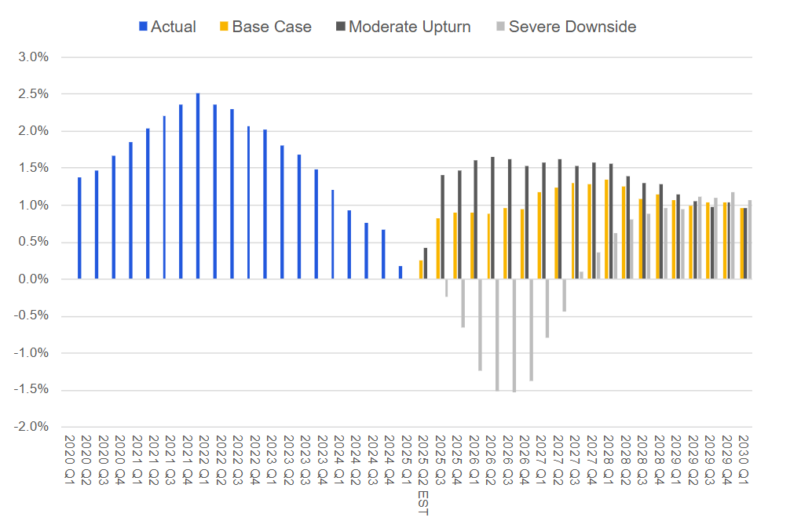Viewport: 790px width, 532px height.
Task: Select the 2030 Q1 x-axis label
Action: (743, 454)
